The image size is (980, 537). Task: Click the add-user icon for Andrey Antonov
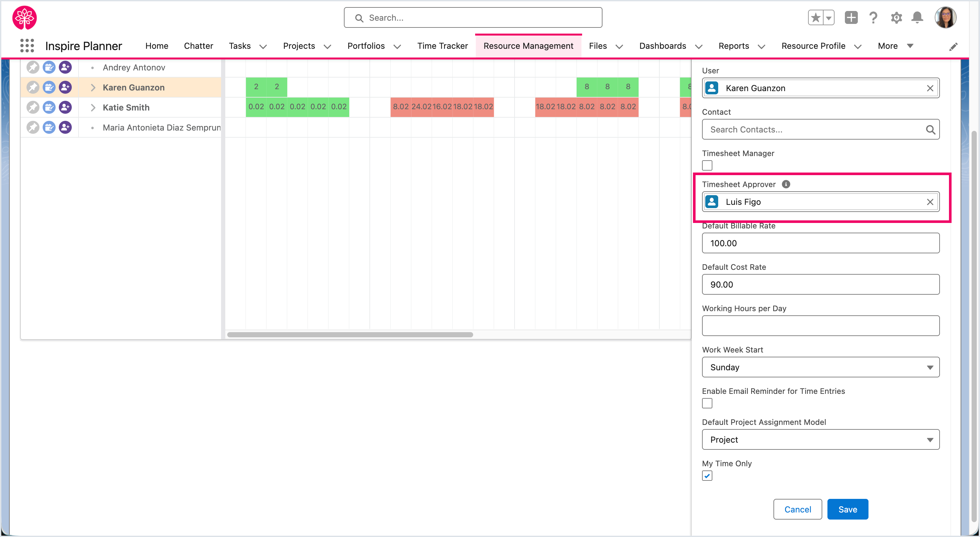pyautogui.click(x=65, y=67)
